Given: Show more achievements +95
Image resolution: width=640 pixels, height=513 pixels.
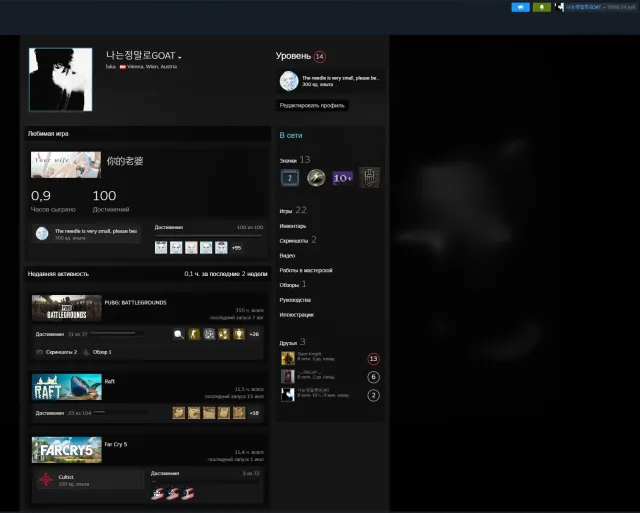Looking at the screenshot, I should coord(236,248).
